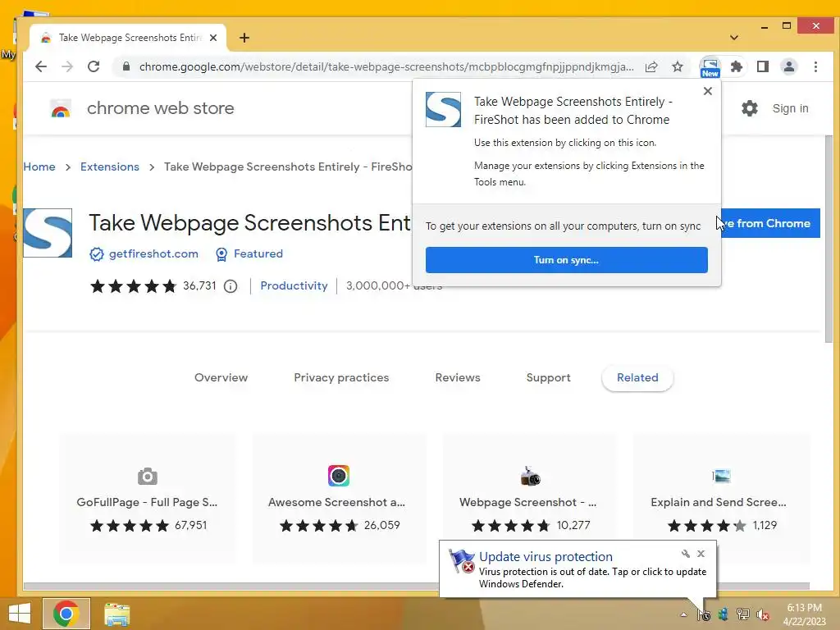Open the Chrome profile avatar
Screen dimensions: 840x630
click(789, 66)
